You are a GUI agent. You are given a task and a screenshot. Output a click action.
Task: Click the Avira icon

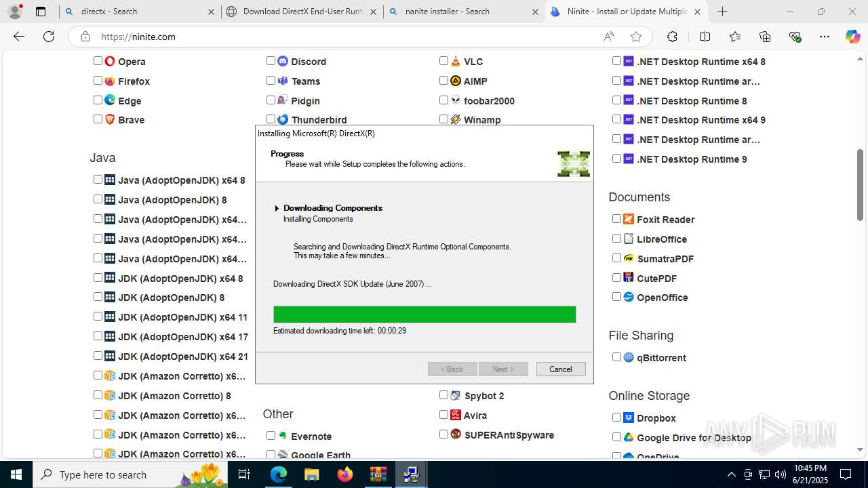(456, 415)
